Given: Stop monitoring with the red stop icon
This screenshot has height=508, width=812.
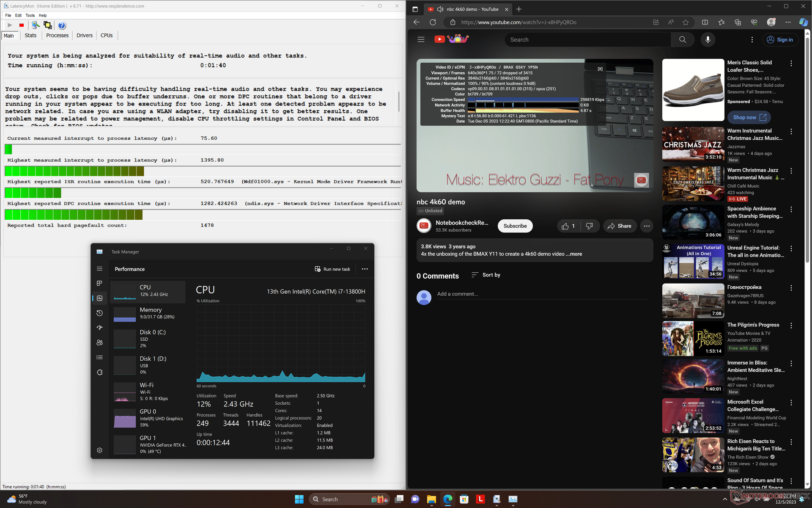Looking at the screenshot, I should point(21,25).
